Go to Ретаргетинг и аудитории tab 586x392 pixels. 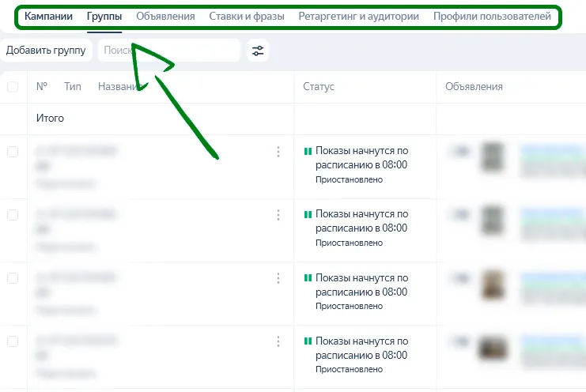point(359,17)
